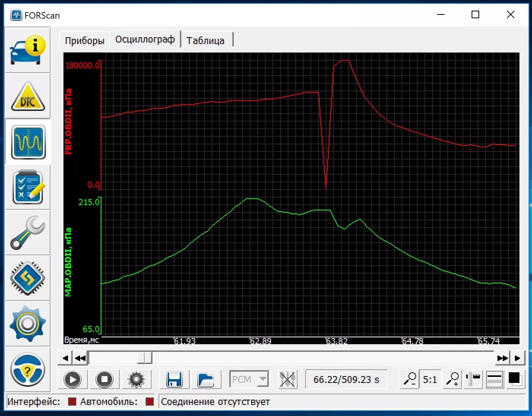Maximize the FORScan window
This screenshot has height=416, width=532.
pos(475,14)
